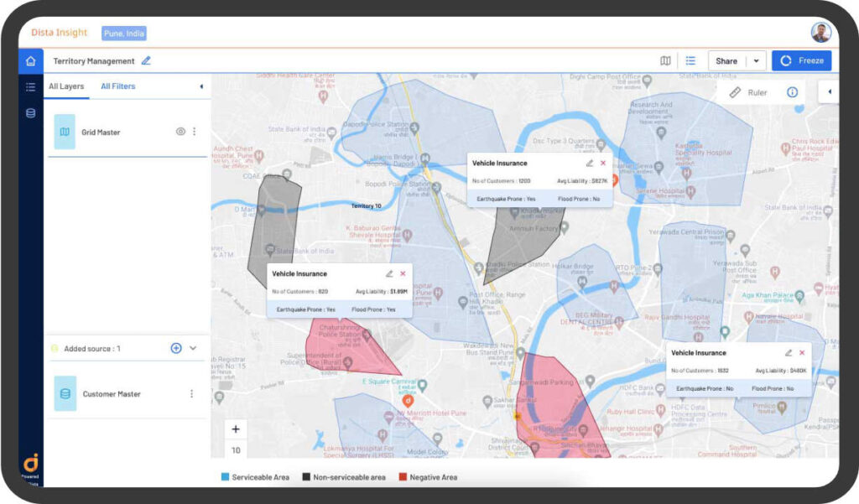Viewport: 859px width, 504px height.
Task: Click the Share button
Action: point(726,60)
